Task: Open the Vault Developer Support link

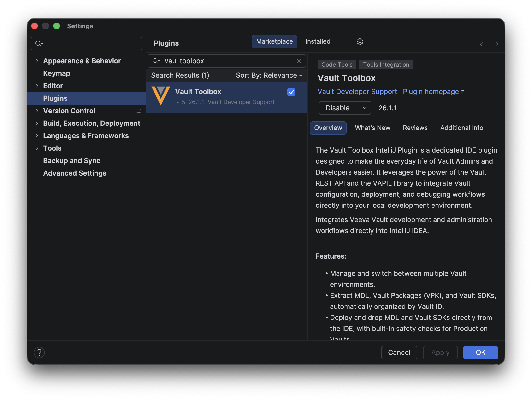Action: click(x=357, y=92)
